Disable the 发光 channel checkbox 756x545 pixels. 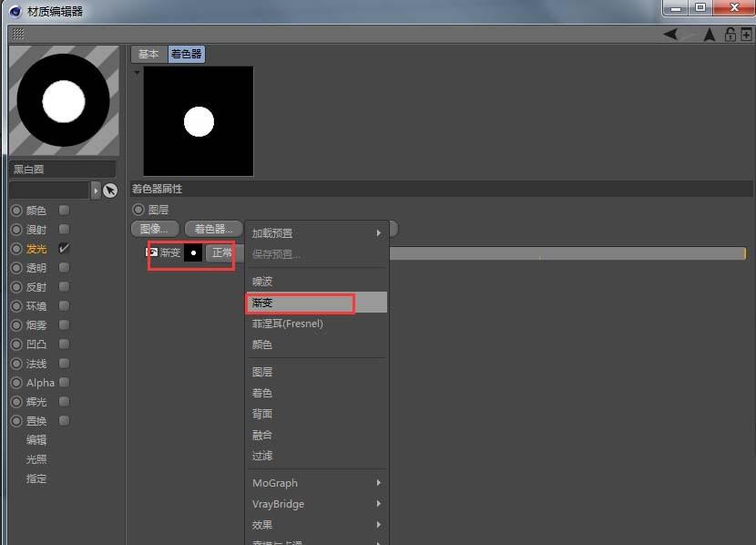63,248
